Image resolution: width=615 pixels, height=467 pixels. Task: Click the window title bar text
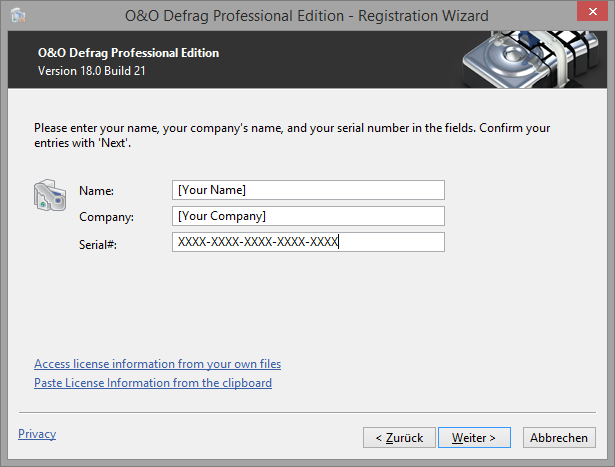307,16
